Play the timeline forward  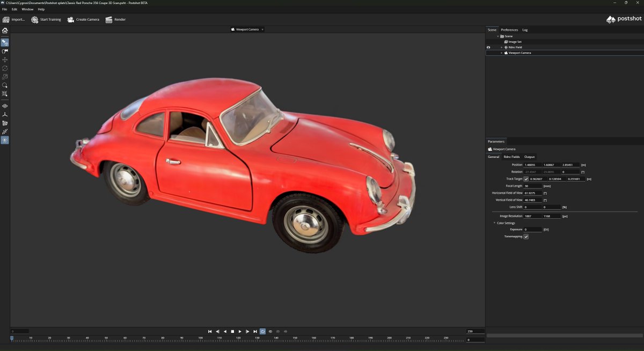tap(240, 332)
